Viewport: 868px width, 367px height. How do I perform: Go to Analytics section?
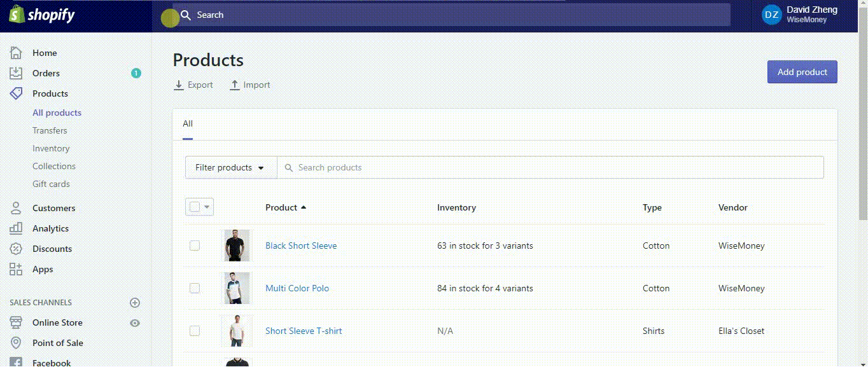coord(50,228)
